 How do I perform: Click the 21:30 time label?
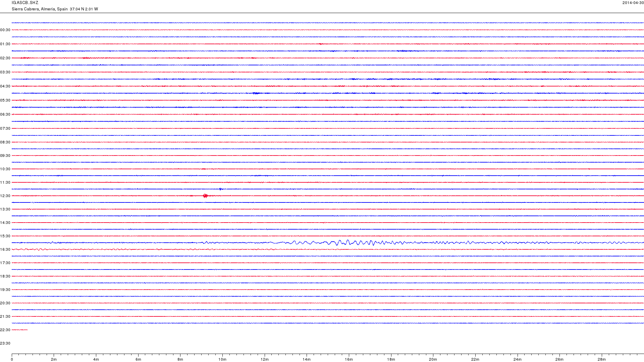pos(5,316)
